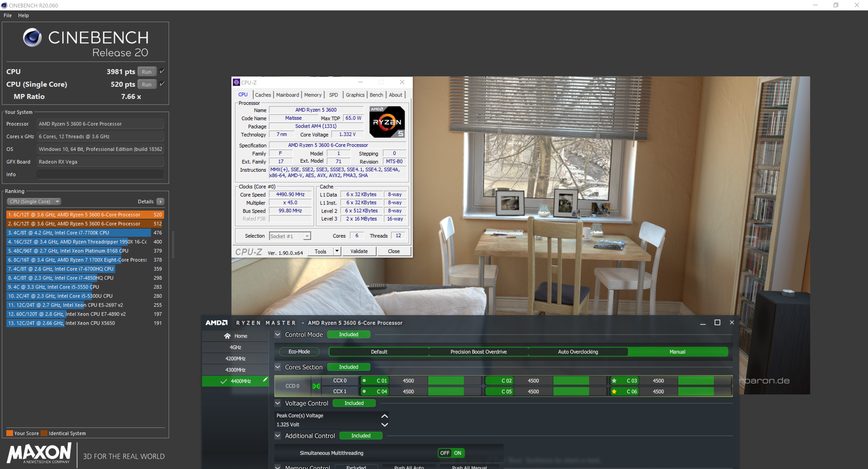
Task: Increase Peak Core(s) Voltage with up arrow
Action: tap(384, 416)
